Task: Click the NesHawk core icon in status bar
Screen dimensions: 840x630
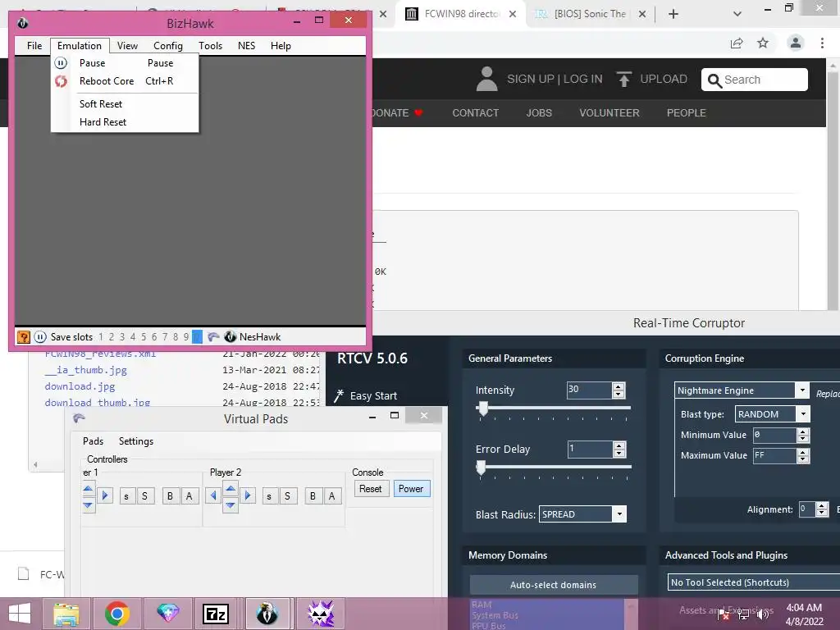Action: pyautogui.click(x=231, y=337)
